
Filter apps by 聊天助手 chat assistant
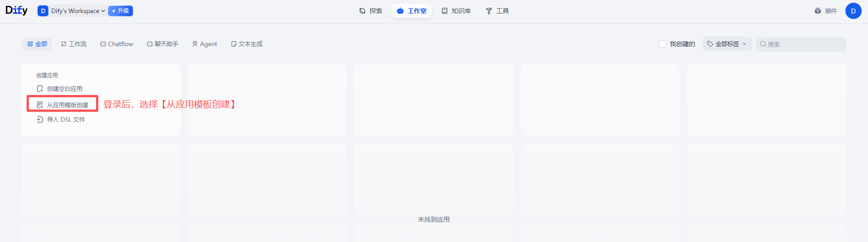coord(162,44)
